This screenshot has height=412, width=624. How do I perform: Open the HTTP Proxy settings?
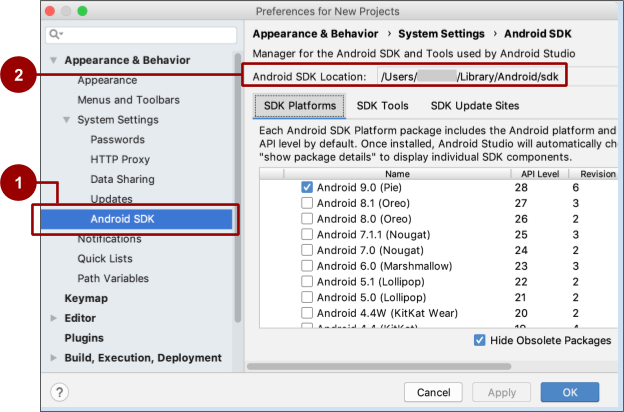pos(120,159)
